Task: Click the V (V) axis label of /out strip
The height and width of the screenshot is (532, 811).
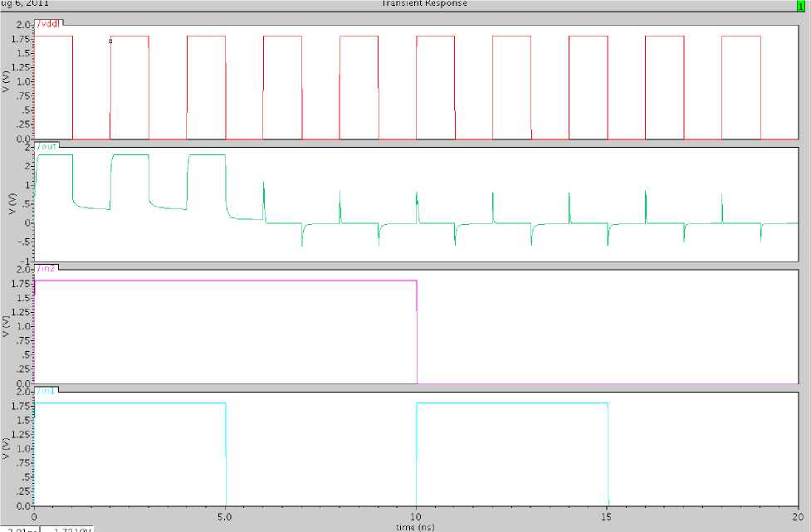Action: coord(7,204)
